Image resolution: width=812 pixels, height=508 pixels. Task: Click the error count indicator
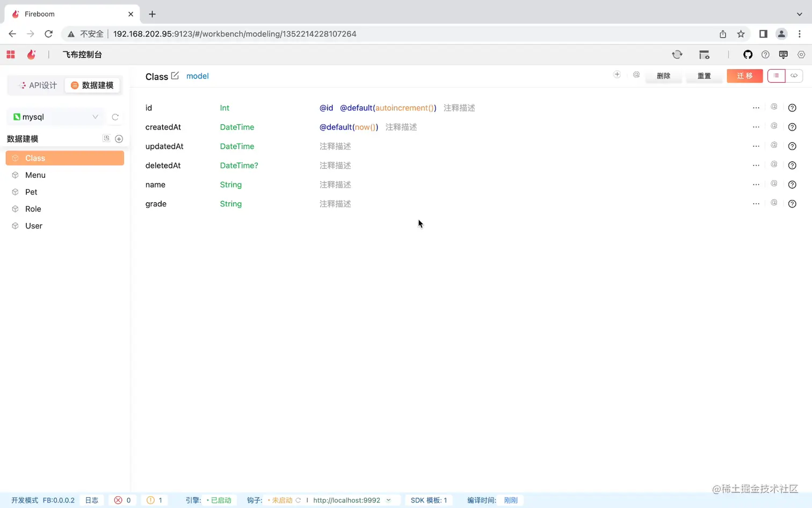(x=122, y=500)
